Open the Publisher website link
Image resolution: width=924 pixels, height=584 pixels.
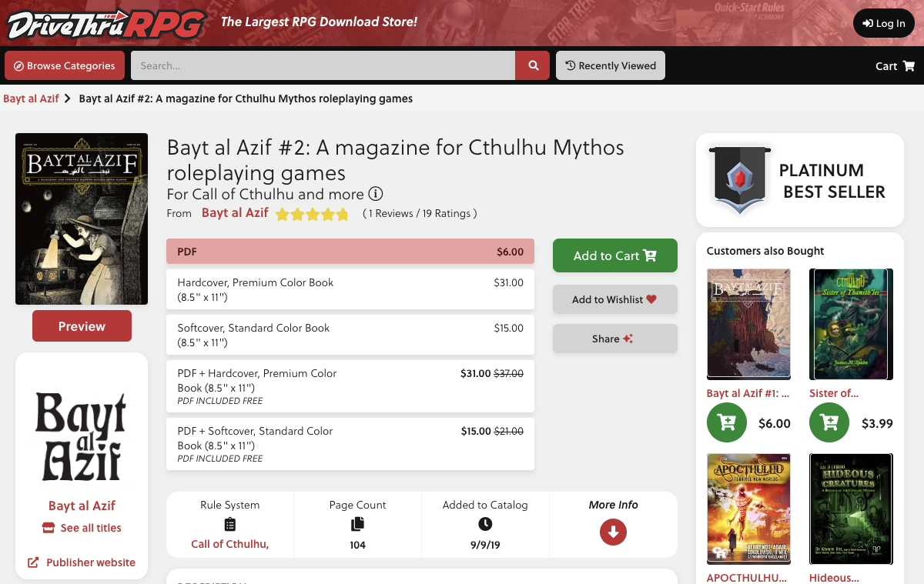click(82, 562)
